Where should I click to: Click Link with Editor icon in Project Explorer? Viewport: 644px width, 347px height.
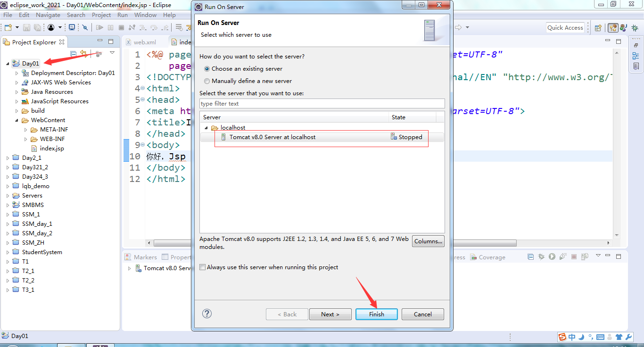83,54
